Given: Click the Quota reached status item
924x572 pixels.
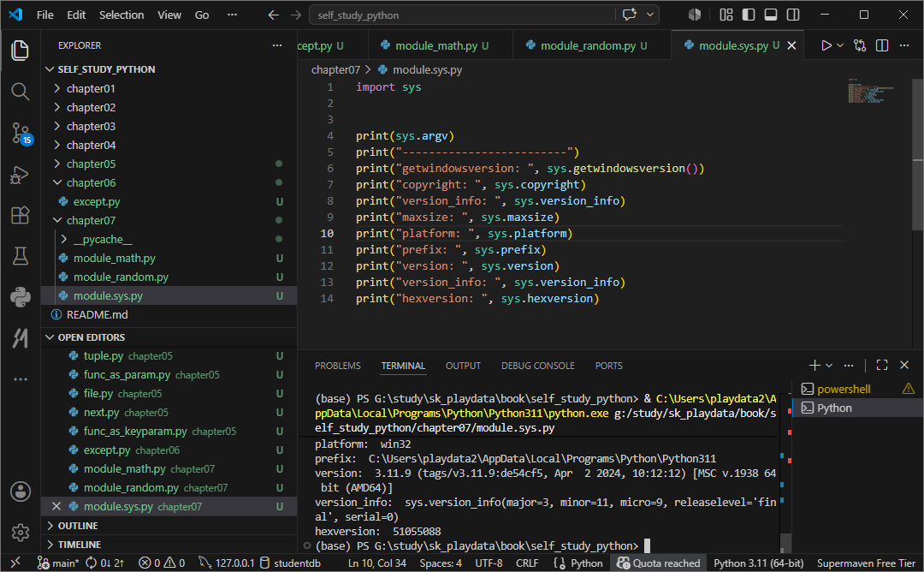Looking at the screenshot, I should (658, 563).
